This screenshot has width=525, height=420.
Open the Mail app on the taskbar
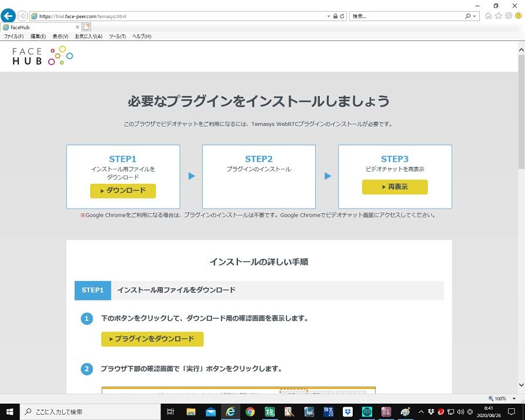coord(210,412)
